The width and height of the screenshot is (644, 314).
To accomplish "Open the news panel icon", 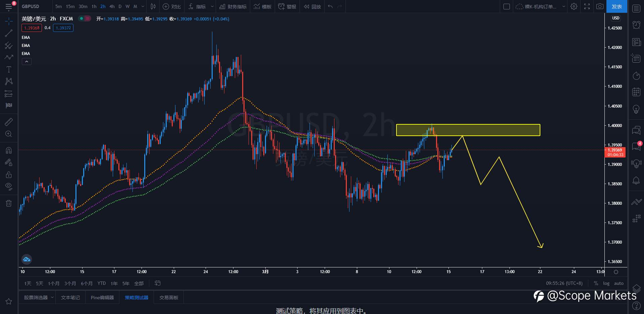I will 636,42.
